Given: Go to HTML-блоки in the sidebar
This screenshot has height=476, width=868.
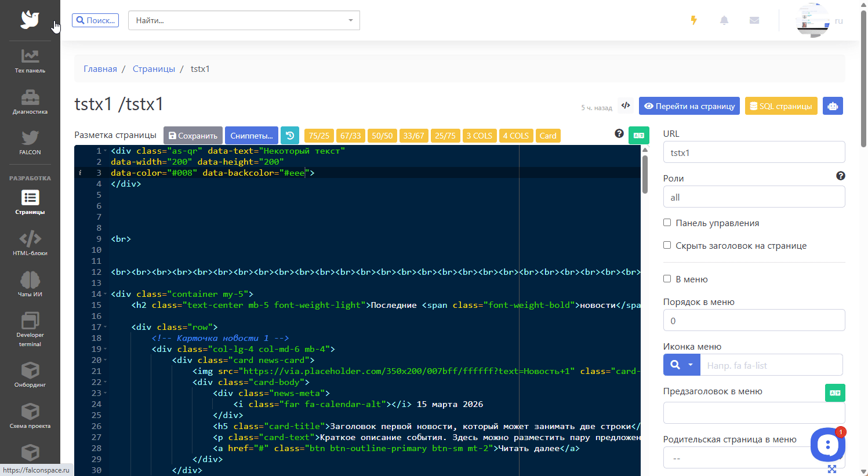Looking at the screenshot, I should tap(30, 244).
